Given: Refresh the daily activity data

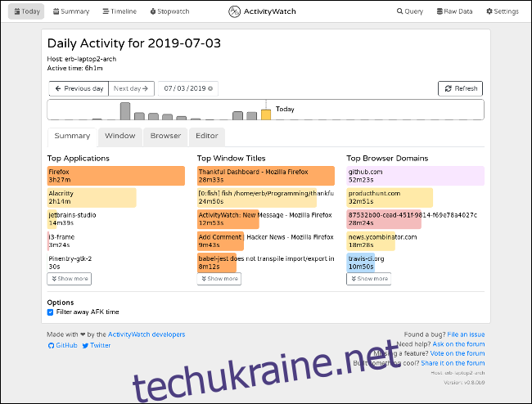Looking at the screenshot, I should 461,88.
